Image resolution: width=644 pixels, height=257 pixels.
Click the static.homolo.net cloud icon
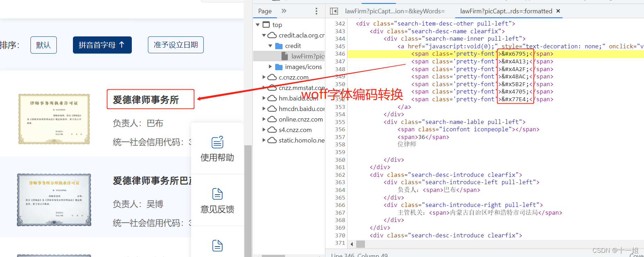tap(272, 140)
